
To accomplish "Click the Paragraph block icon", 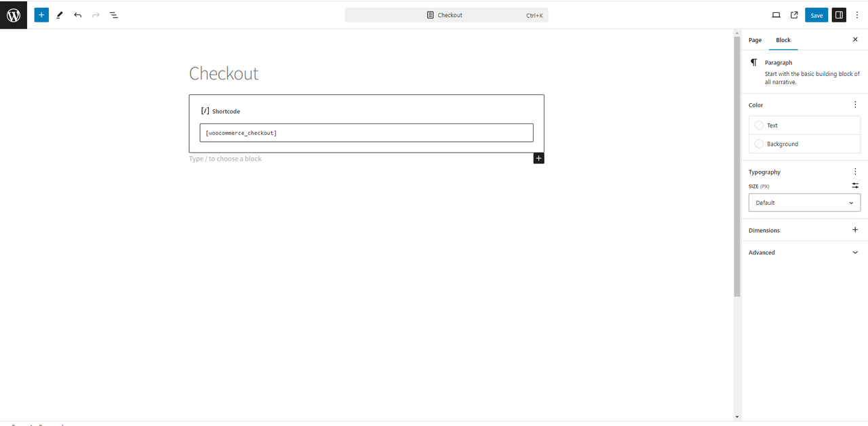I will tap(754, 62).
